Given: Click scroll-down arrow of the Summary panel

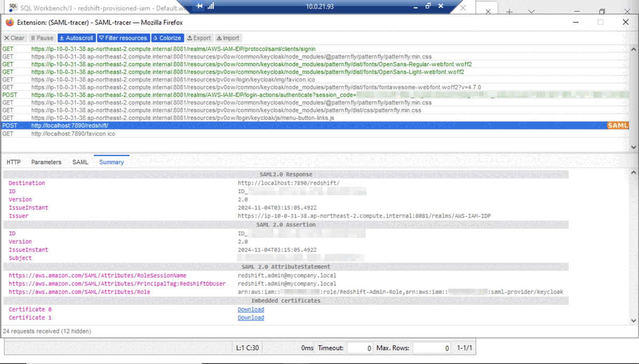Looking at the screenshot, I should coord(633,320).
